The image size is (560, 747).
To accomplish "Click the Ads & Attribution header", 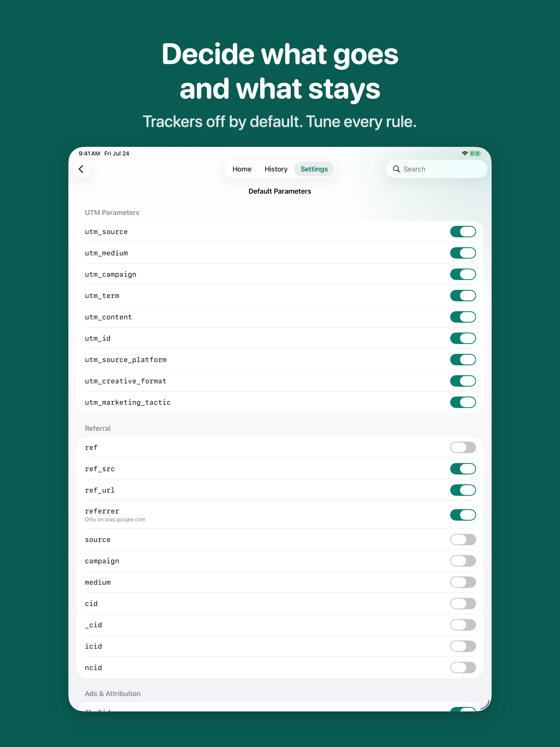I will 113,693.
